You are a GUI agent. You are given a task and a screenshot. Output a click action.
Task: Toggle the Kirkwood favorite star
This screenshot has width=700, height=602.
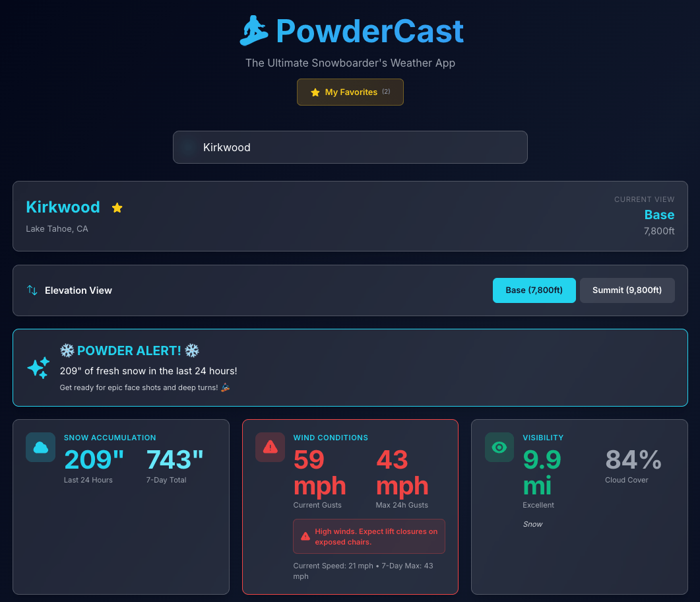[x=117, y=208]
